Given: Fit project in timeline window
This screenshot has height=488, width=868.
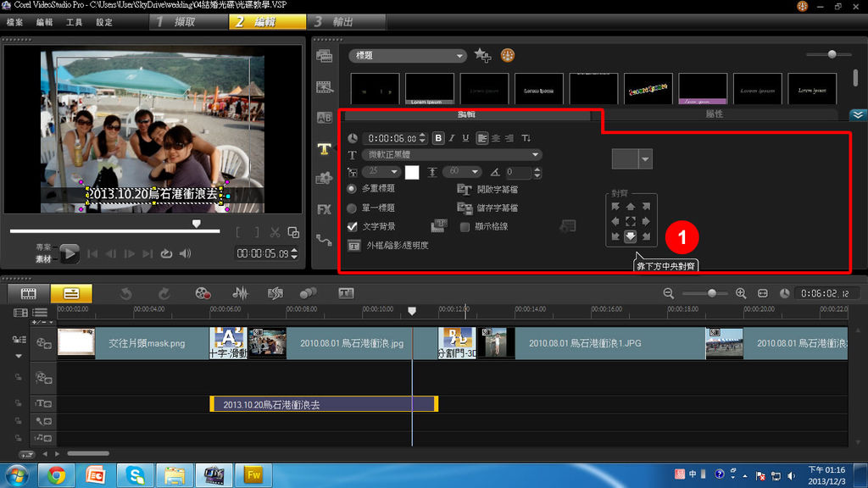Looking at the screenshot, I should pos(763,293).
